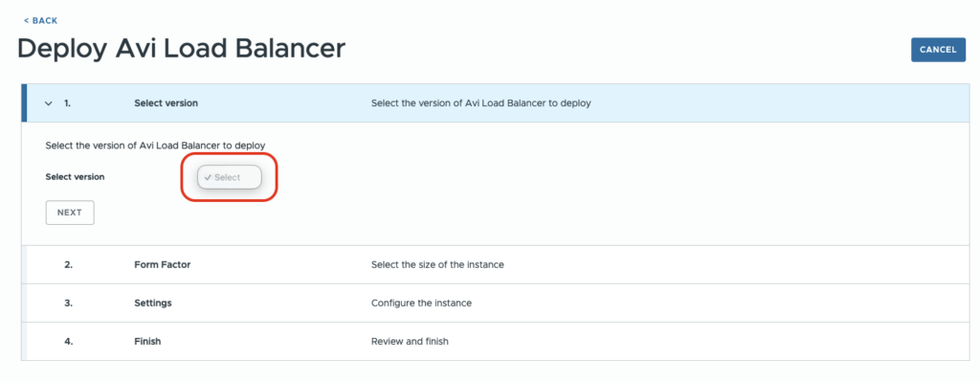The image size is (980, 383).
Task: Open the Finish step
Action: coord(496,341)
